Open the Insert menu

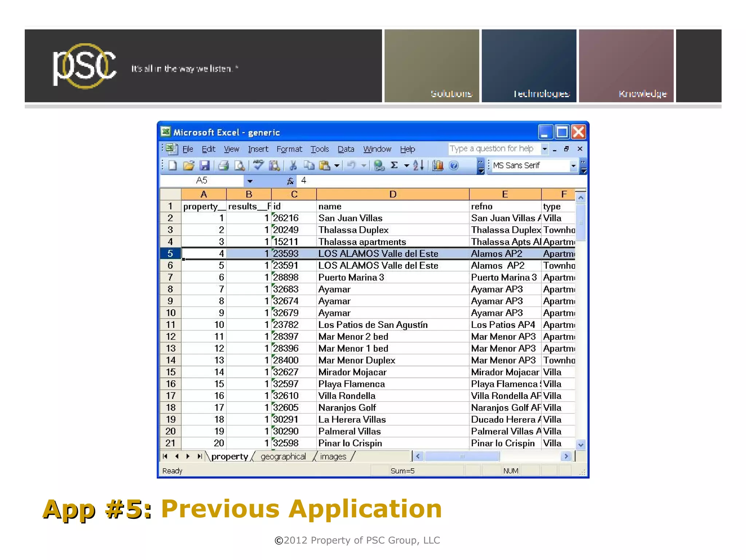tap(258, 149)
